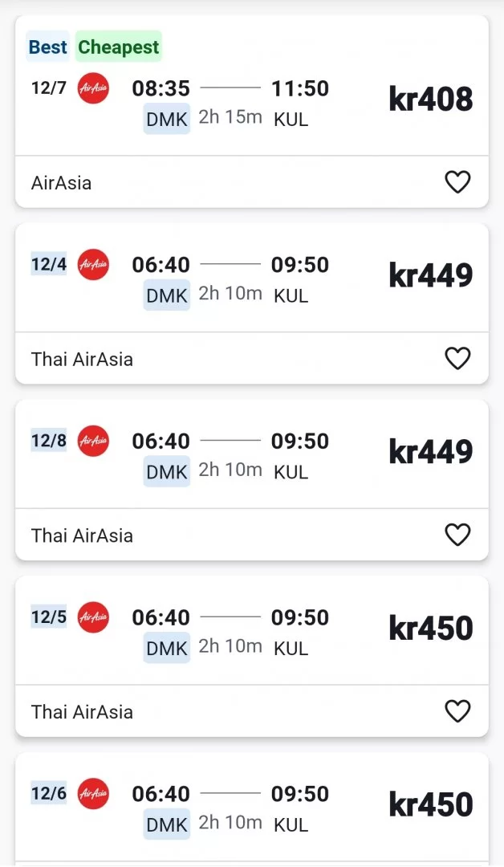This screenshot has width=504, height=867.
Task: Click AirAsia logo on the 12/6 flight
Action: pos(93,794)
